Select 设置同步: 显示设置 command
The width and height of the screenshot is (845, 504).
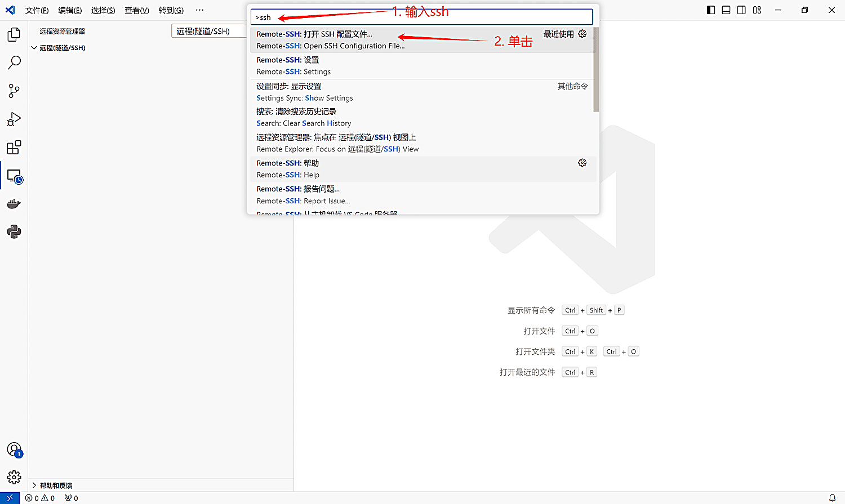421,92
